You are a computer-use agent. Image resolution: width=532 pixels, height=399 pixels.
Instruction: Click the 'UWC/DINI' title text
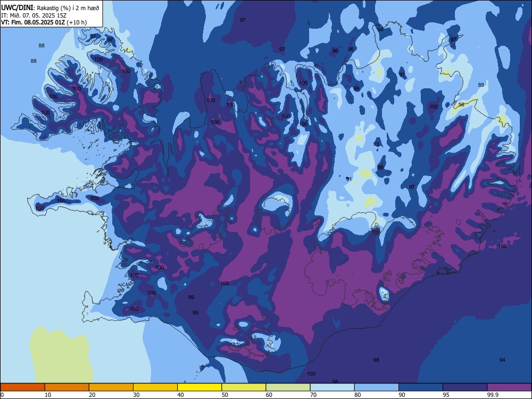pos(17,7)
